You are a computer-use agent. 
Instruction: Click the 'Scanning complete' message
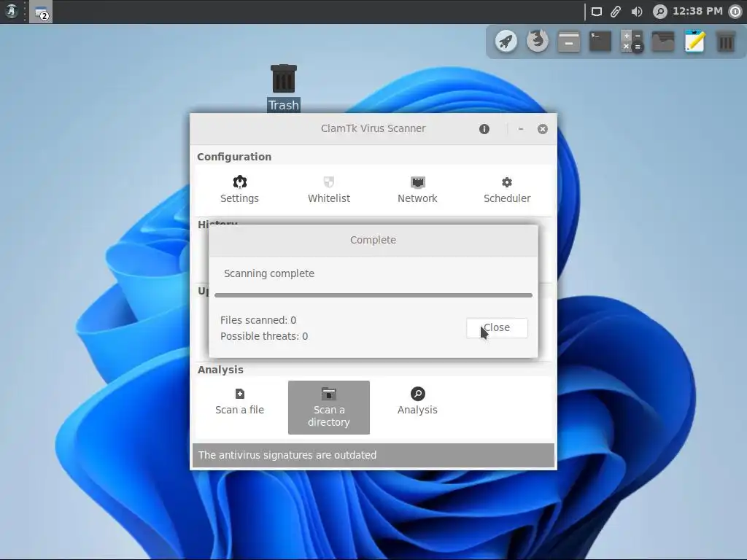pos(269,274)
